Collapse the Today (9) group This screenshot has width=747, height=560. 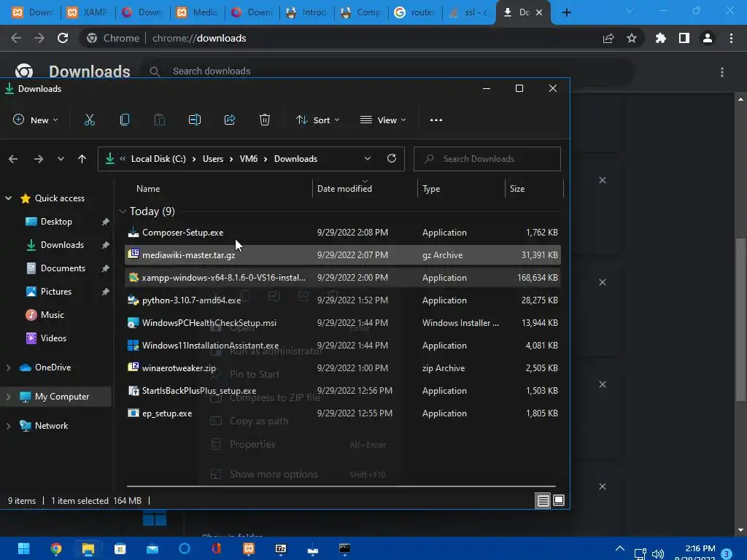123,211
